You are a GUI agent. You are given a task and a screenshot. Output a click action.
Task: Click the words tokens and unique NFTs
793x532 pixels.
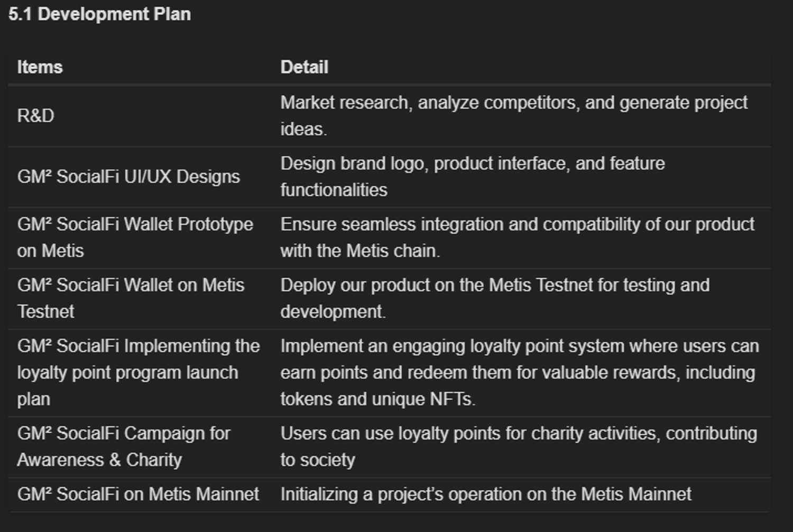pyautogui.click(x=378, y=399)
